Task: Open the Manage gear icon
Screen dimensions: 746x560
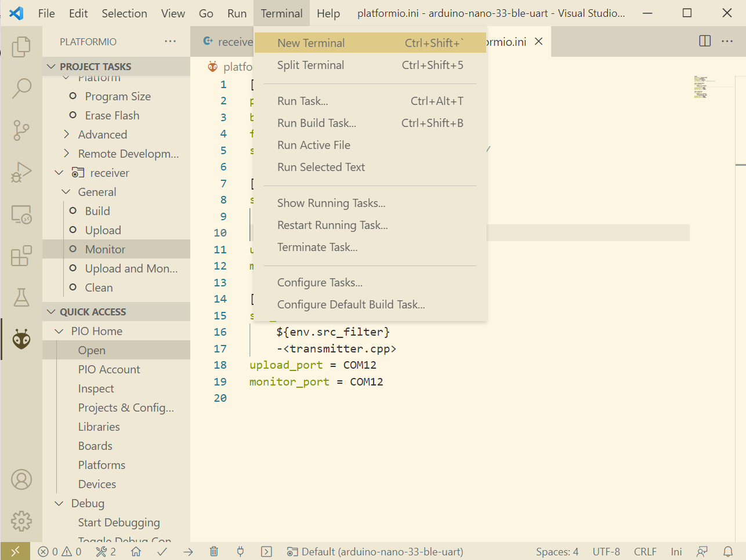Action: coord(21,521)
